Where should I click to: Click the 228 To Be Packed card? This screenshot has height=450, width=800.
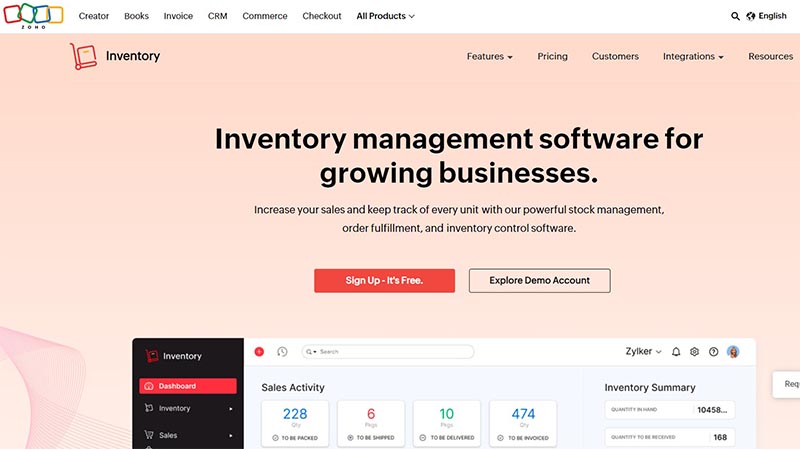click(x=295, y=423)
